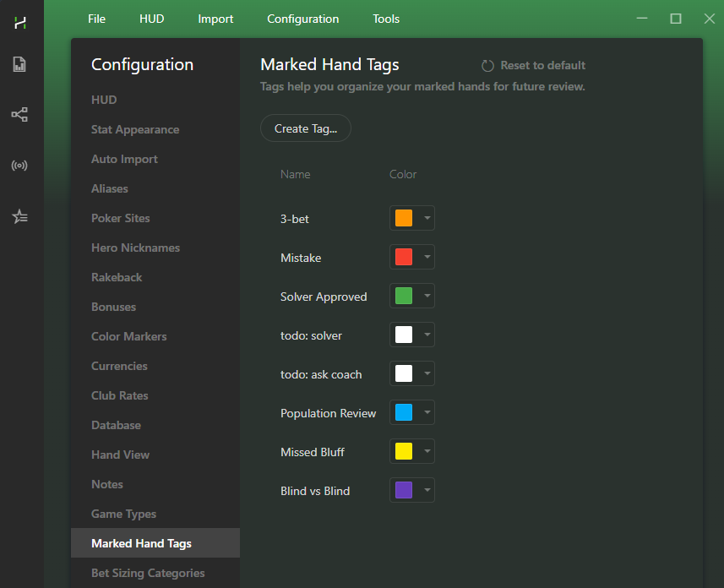This screenshot has width=724, height=588.
Task: Click the Hand2Note logo icon
Action: [x=20, y=22]
